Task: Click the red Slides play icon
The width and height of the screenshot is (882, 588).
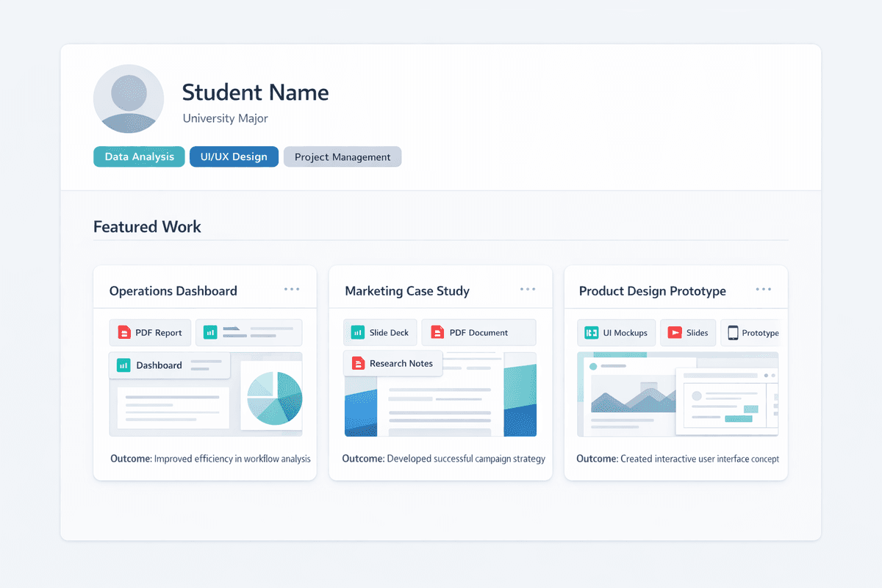Action: point(672,332)
